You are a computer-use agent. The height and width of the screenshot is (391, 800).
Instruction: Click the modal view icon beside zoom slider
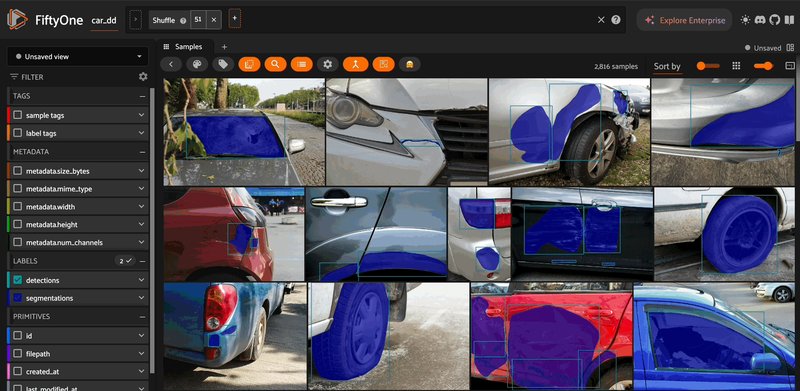click(x=790, y=66)
